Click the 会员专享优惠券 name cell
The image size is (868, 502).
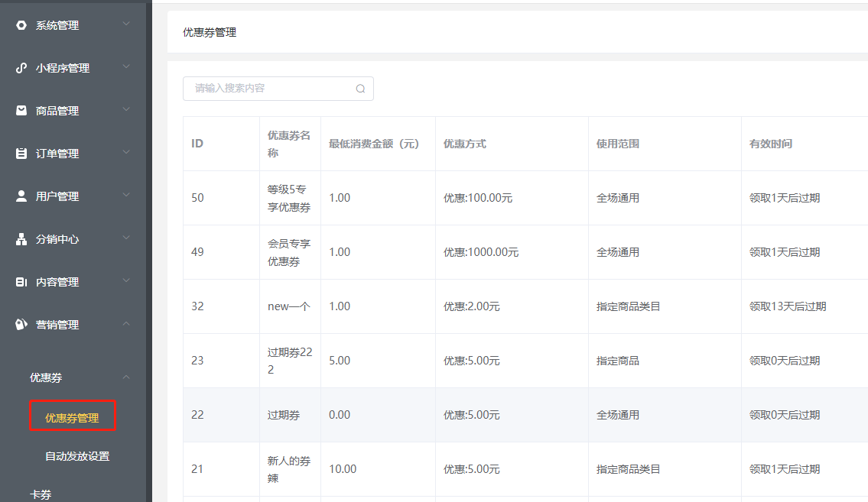[x=289, y=252]
